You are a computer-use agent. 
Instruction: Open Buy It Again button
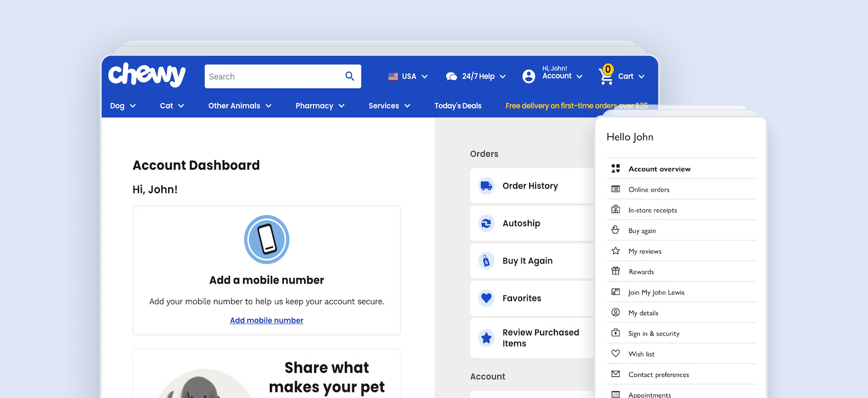tap(527, 261)
